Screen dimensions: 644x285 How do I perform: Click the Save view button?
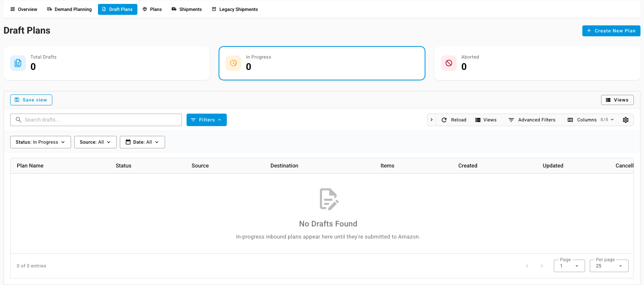(31, 100)
